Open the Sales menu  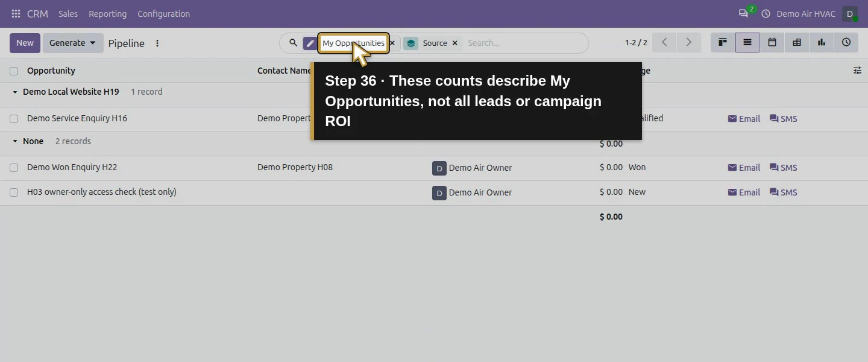68,14
